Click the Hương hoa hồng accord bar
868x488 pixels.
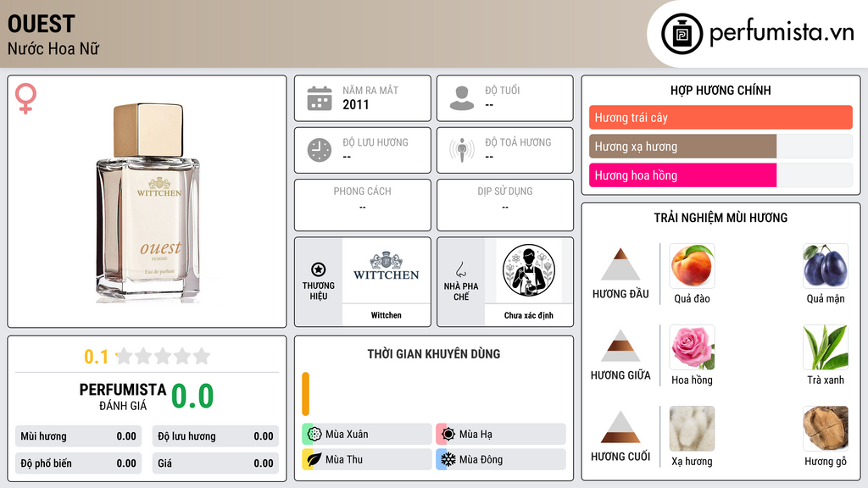[x=721, y=175]
